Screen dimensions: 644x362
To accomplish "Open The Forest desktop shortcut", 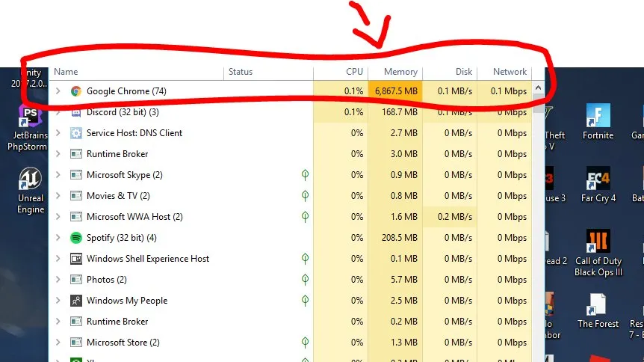I will (x=598, y=311).
